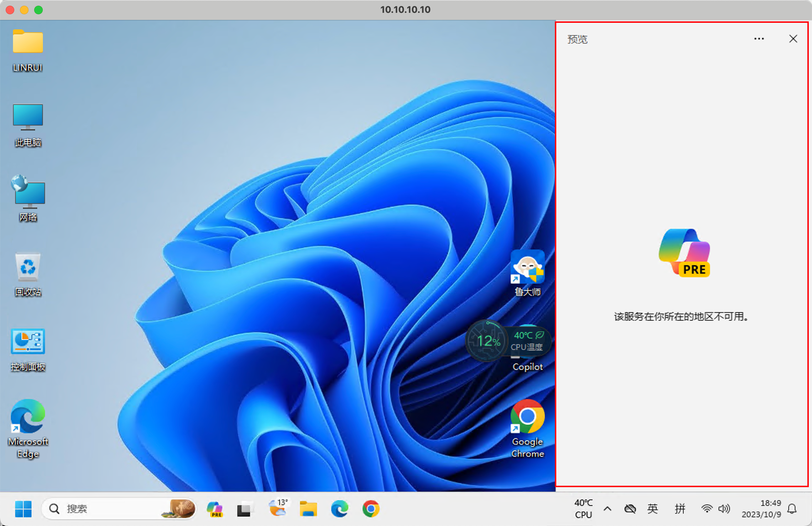Image resolution: width=812 pixels, height=526 pixels.
Task: Open the 此电脑 desktop icon
Action: click(x=28, y=125)
